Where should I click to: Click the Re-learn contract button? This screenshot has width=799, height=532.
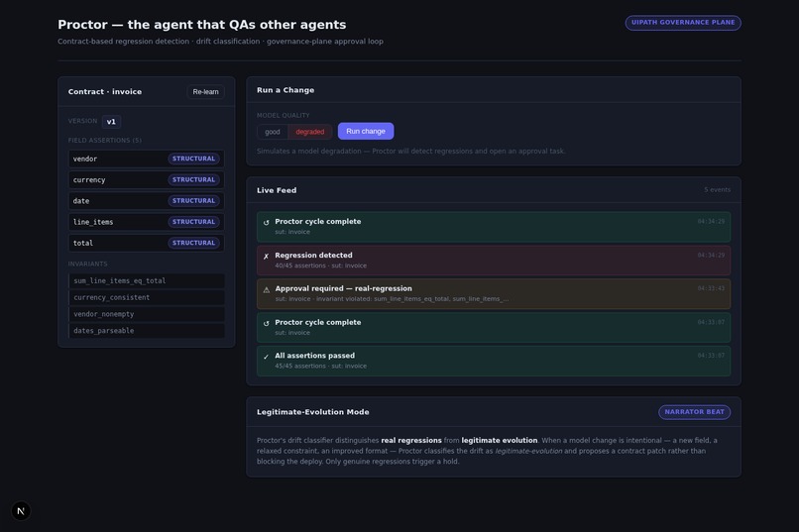(x=205, y=91)
